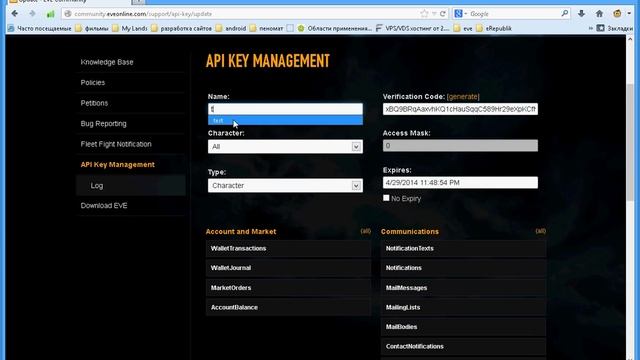This screenshot has width=640, height=360.
Task: Open Petitions in sidebar
Action: [x=94, y=103]
